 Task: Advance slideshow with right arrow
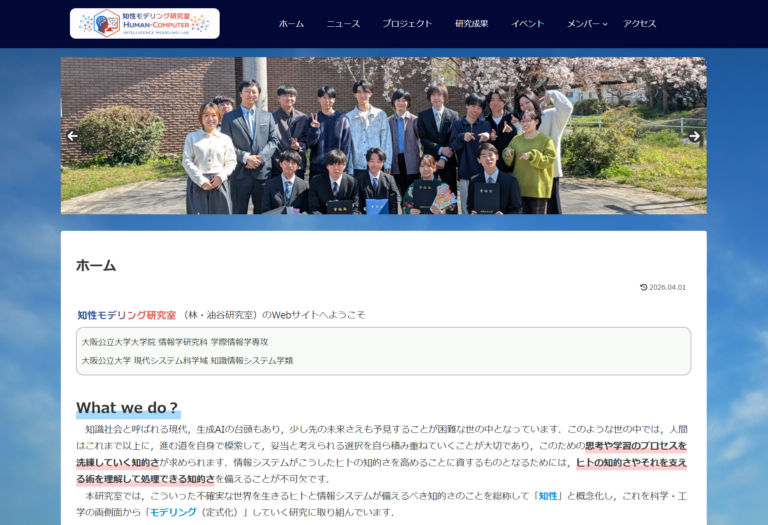tap(694, 136)
